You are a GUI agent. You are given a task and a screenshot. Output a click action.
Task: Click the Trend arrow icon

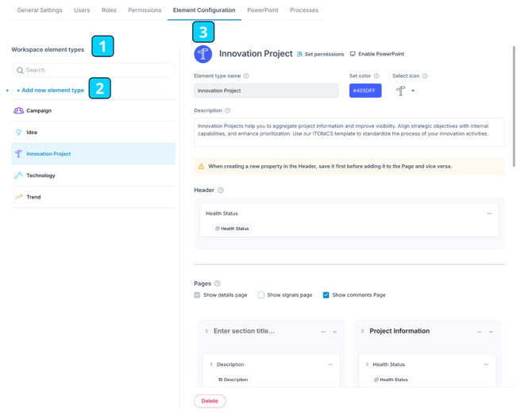coord(19,197)
